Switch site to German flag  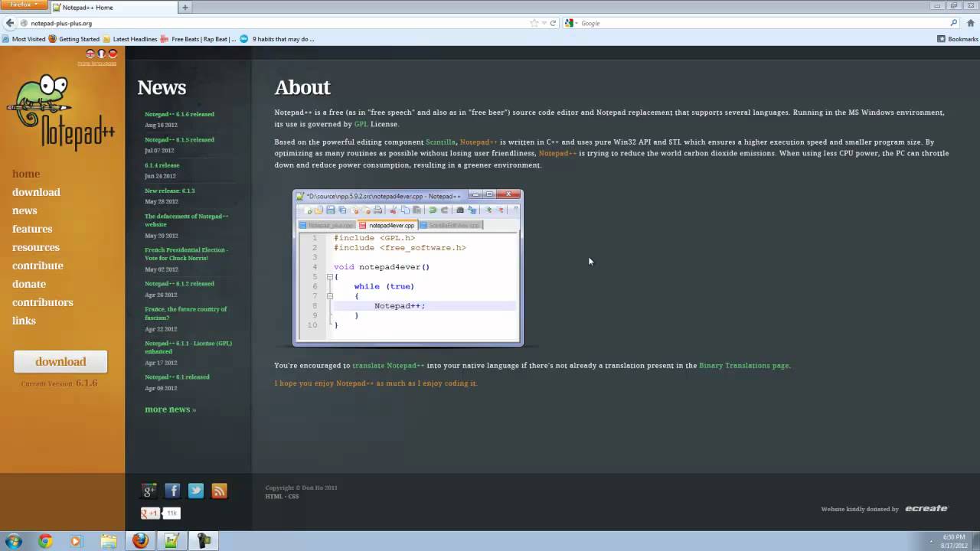(113, 54)
